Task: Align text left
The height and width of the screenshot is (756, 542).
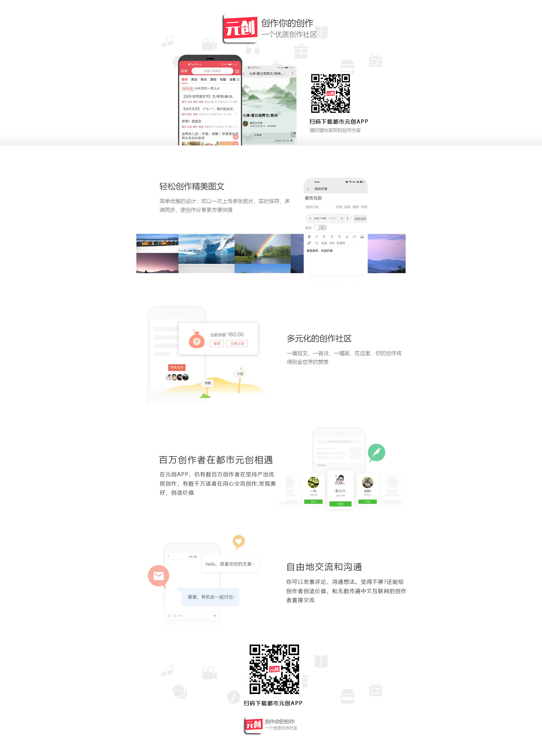Action: pyautogui.click(x=324, y=237)
